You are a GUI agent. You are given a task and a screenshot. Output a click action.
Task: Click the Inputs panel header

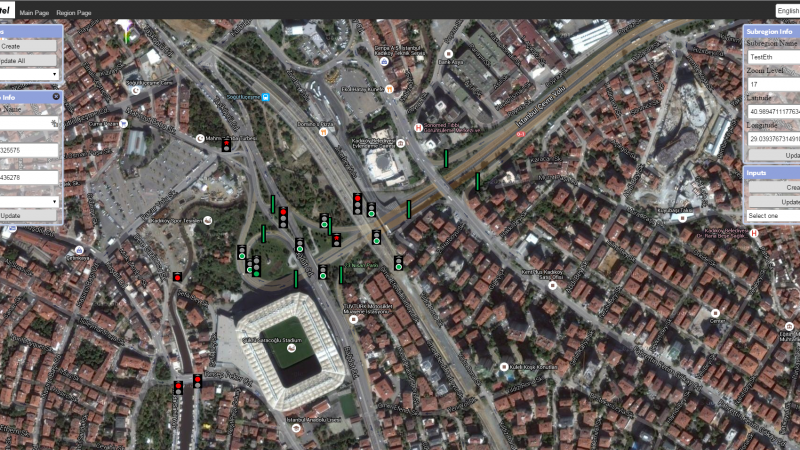[x=771, y=173]
